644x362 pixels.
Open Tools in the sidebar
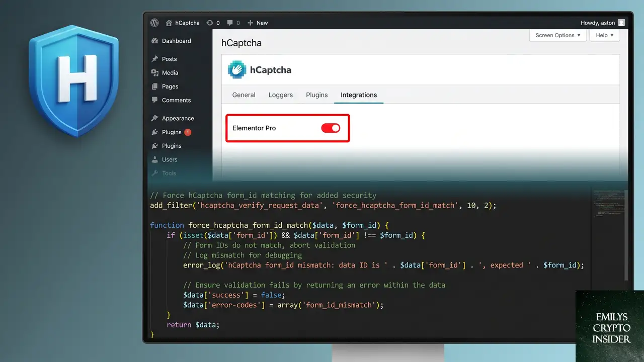[169, 173]
